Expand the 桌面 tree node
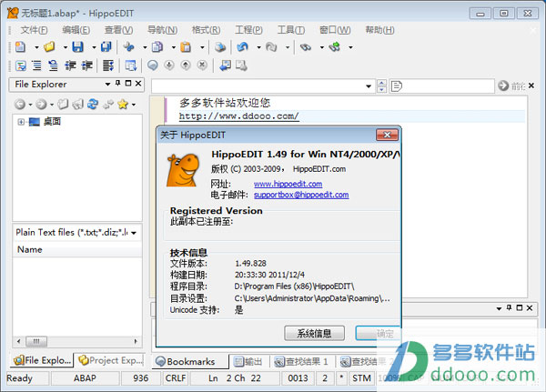Screen dimensions: 546x392 (x=21, y=122)
